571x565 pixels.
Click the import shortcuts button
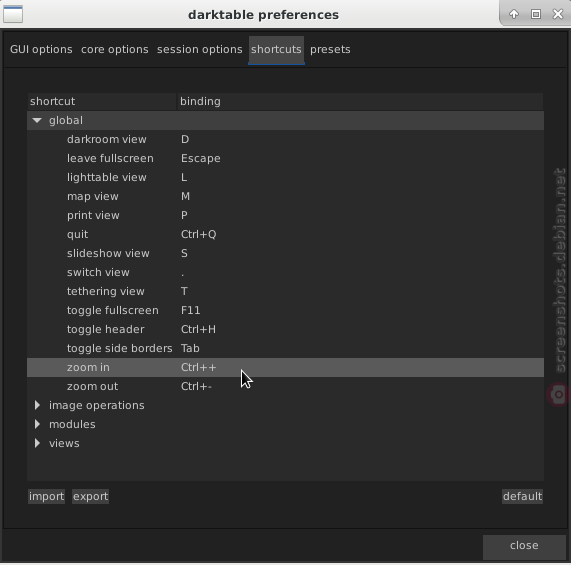click(x=46, y=496)
